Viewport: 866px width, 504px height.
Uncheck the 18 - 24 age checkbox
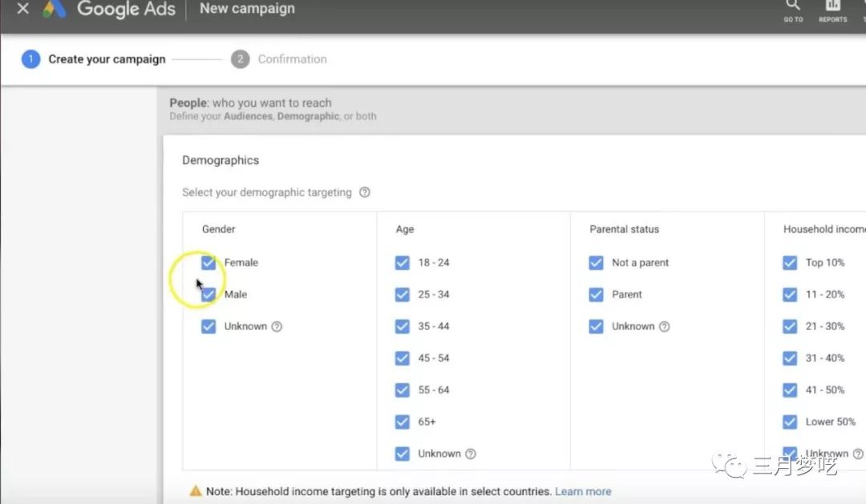[x=403, y=263]
